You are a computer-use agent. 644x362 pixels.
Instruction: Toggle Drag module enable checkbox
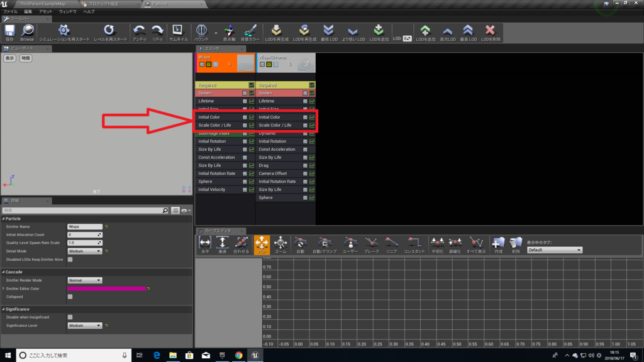pyautogui.click(x=305, y=165)
